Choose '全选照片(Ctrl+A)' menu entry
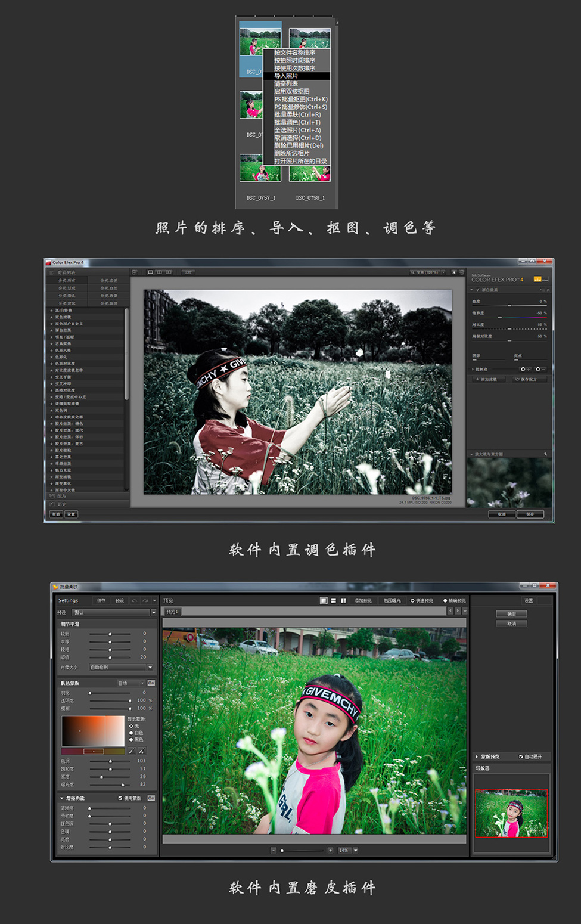 [x=297, y=131]
